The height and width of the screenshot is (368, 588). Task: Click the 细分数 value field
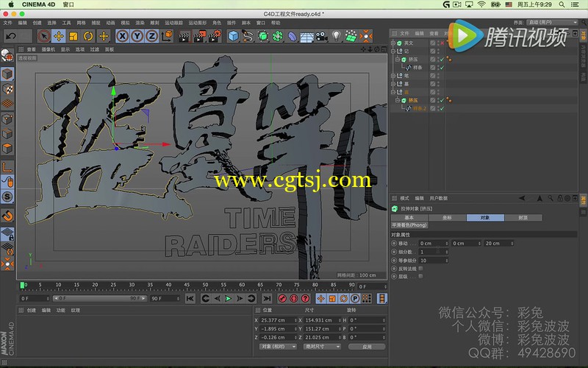(434, 252)
